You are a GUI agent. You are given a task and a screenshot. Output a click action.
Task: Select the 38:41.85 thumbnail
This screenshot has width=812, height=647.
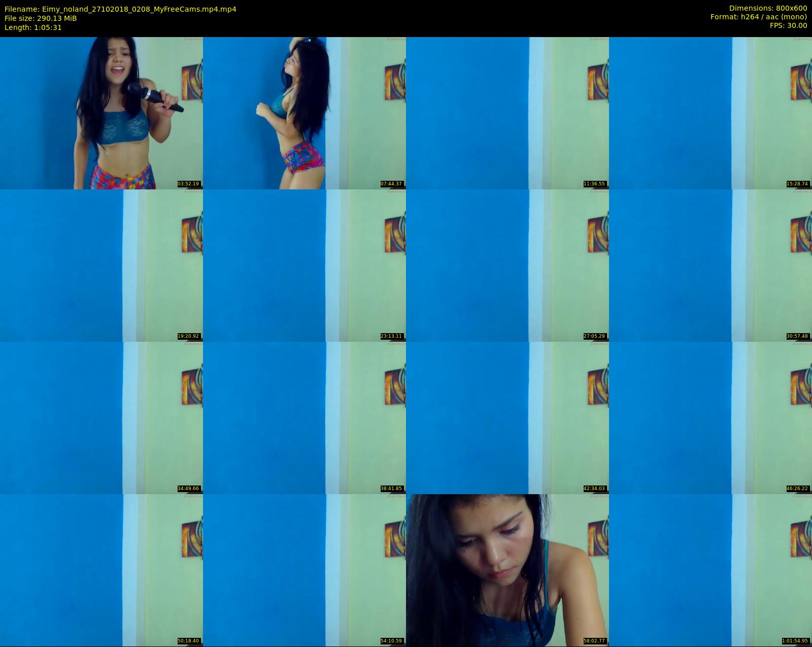(x=304, y=417)
